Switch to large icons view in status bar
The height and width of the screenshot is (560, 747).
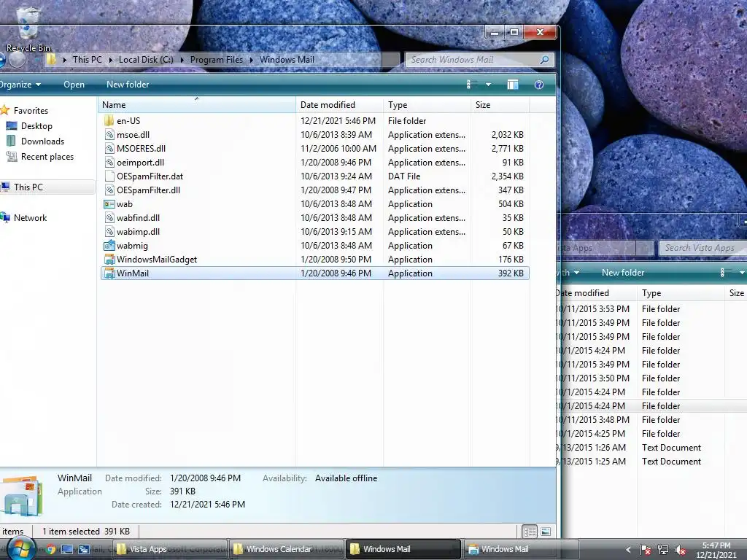(x=546, y=531)
